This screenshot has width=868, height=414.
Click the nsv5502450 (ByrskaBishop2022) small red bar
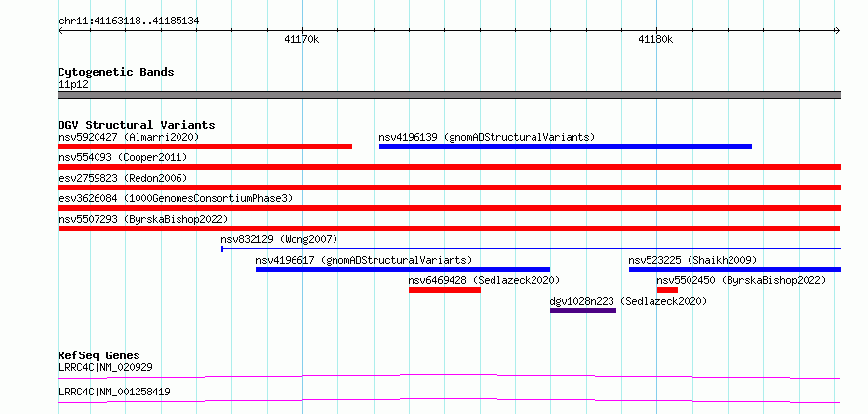click(667, 290)
